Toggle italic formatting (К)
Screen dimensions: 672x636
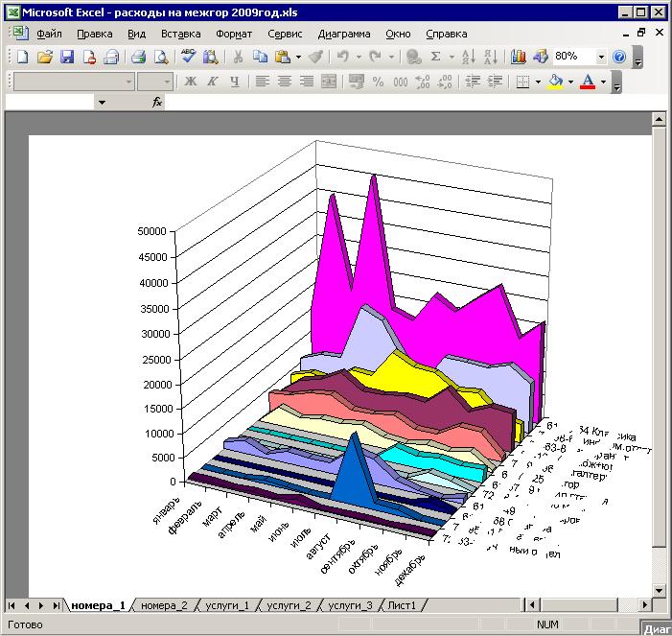click(213, 82)
